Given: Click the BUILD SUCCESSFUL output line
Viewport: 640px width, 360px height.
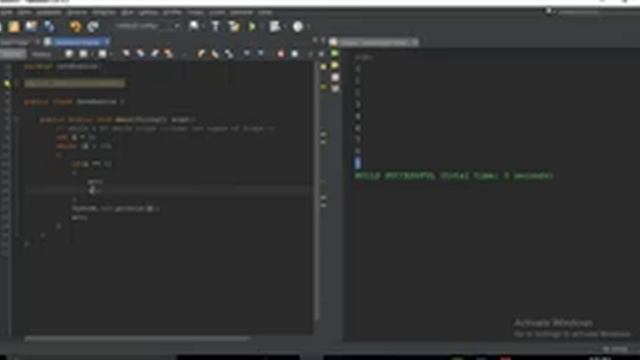Looking at the screenshot, I should tap(453, 176).
